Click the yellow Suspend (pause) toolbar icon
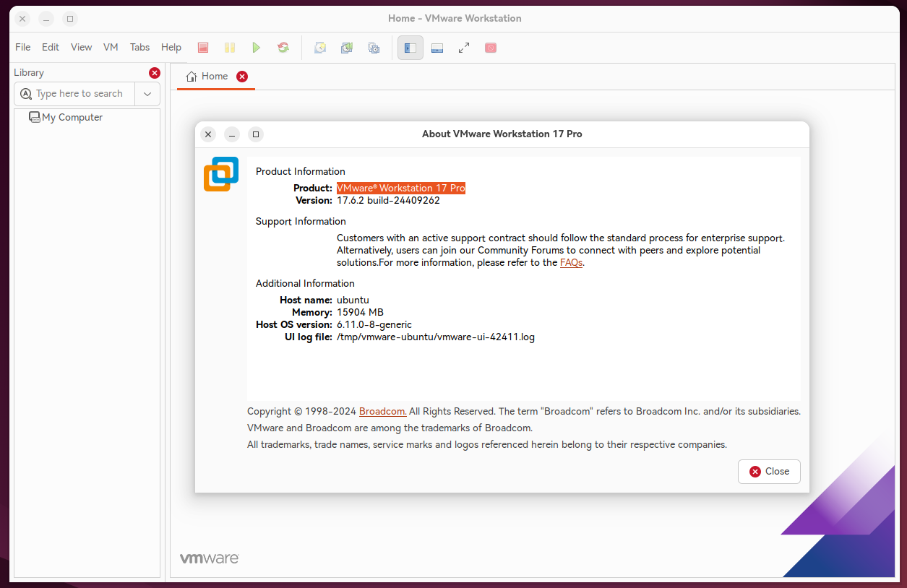The height and width of the screenshot is (588, 907). pyautogui.click(x=230, y=48)
